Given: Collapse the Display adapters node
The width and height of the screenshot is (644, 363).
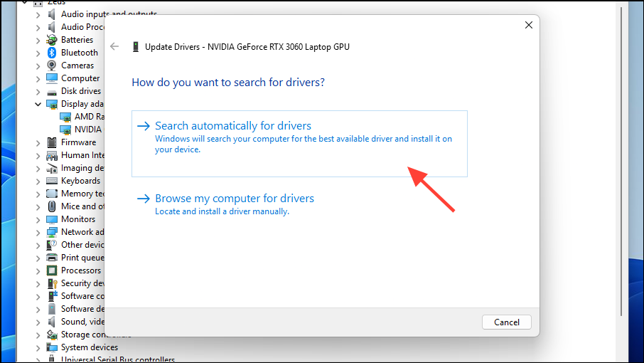Looking at the screenshot, I should pyautogui.click(x=38, y=104).
